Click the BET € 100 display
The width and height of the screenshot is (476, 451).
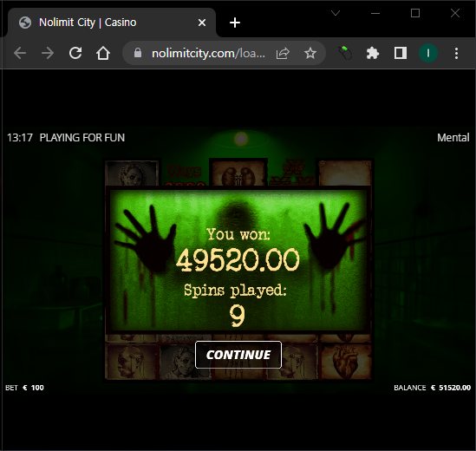24,388
